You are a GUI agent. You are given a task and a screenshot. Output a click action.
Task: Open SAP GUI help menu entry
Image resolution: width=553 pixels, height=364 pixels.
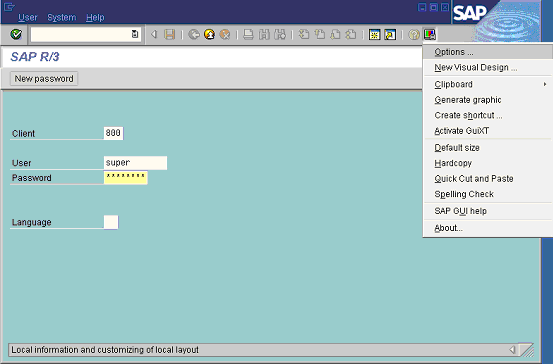(487, 211)
